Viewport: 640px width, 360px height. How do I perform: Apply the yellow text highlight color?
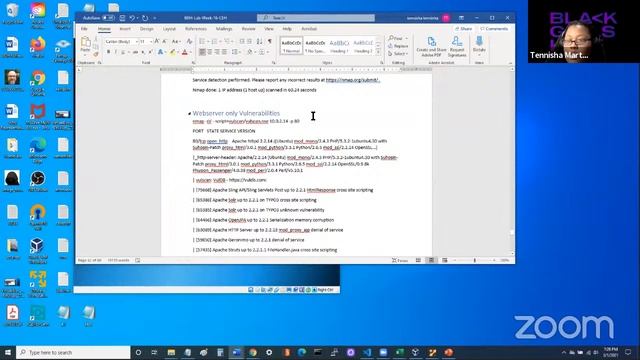[172, 52]
